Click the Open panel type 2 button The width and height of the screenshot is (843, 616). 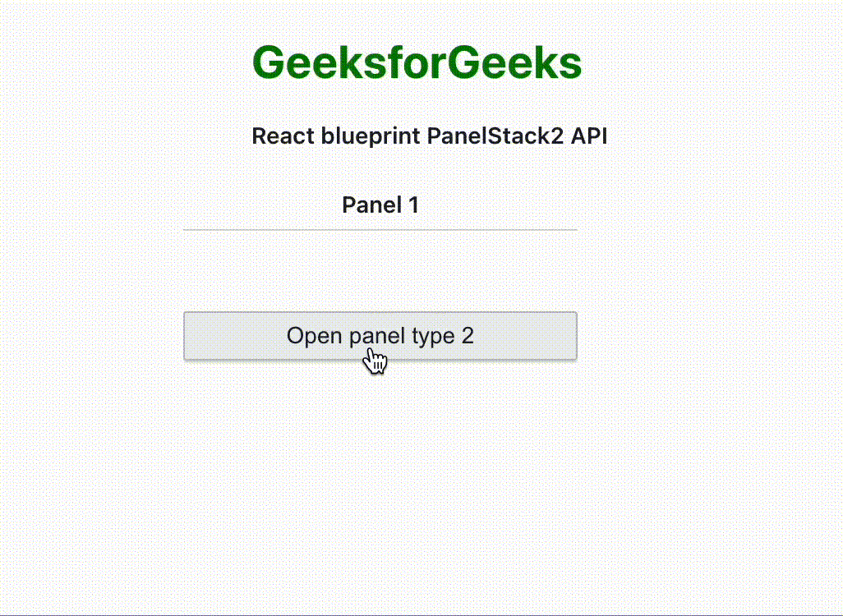pos(380,336)
